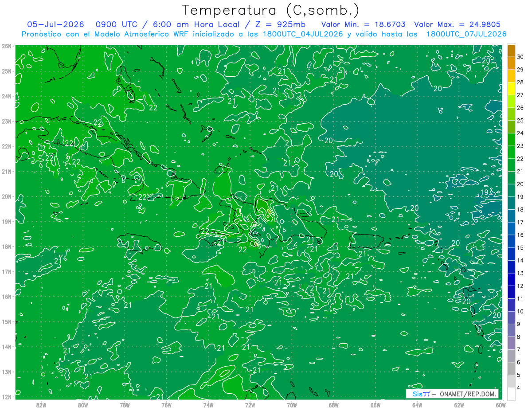Select valid-until time "1800UTC_07JUL2026"
532x411 pixels.
point(466,34)
